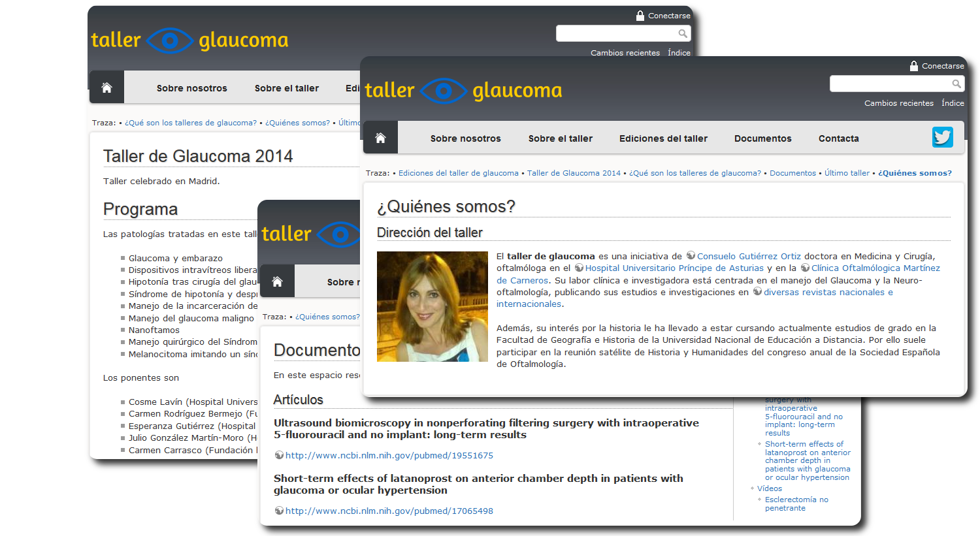Open the Documentos menu in front navbar
This screenshot has width=980, height=542.
tap(762, 138)
